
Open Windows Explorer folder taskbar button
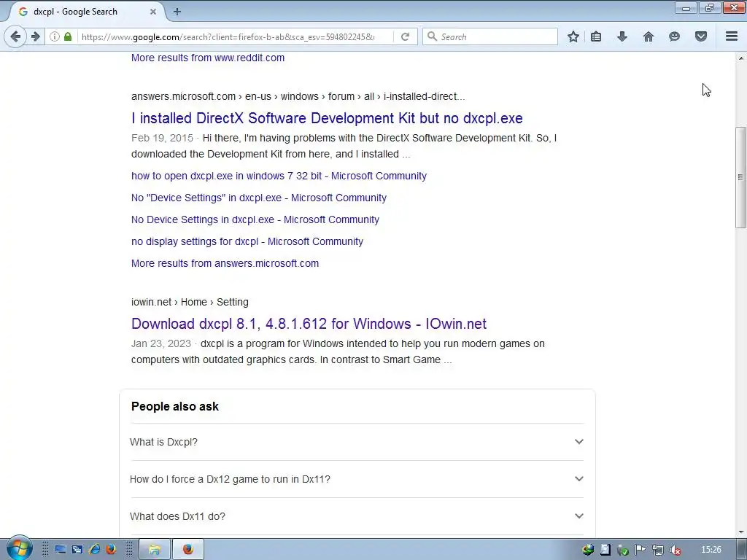pos(155,550)
